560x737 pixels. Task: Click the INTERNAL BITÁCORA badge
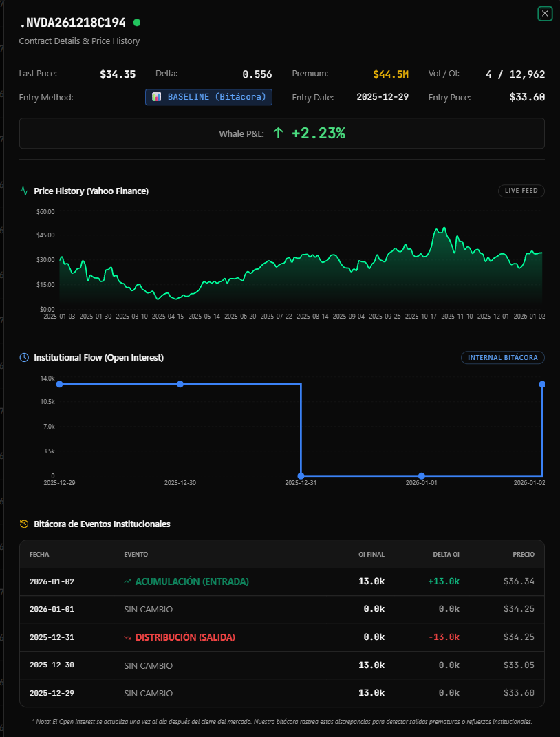[x=502, y=357]
